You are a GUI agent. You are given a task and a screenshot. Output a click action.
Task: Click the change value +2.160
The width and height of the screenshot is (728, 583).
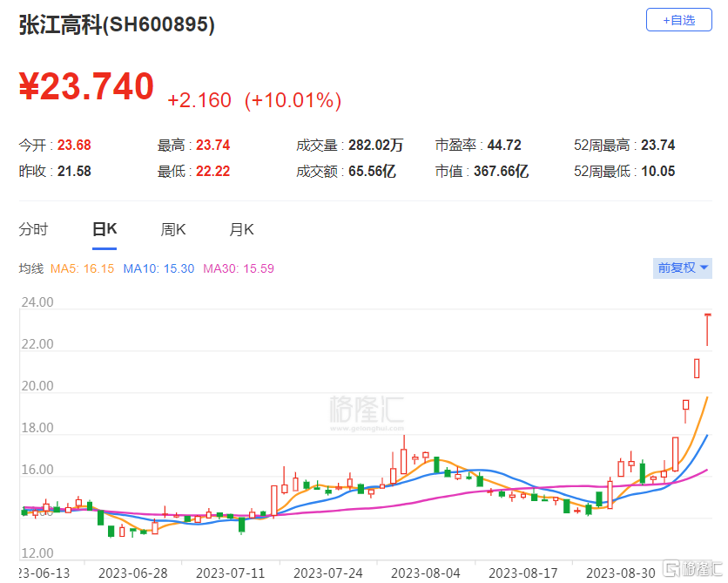[x=199, y=100]
